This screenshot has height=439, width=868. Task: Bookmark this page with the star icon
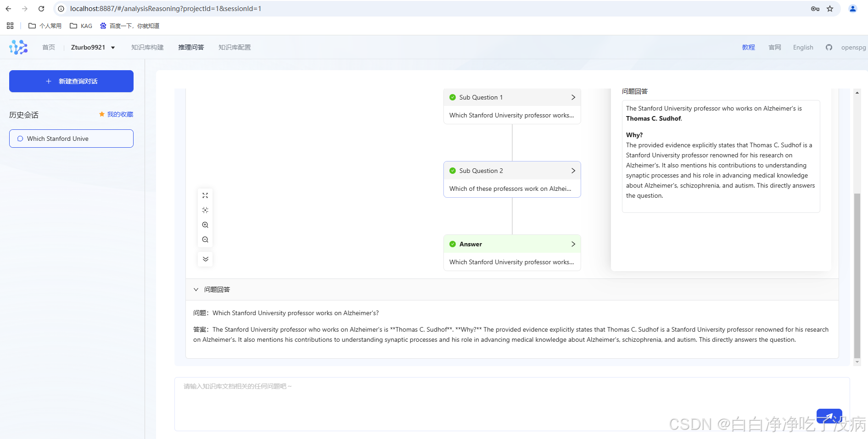coord(830,9)
